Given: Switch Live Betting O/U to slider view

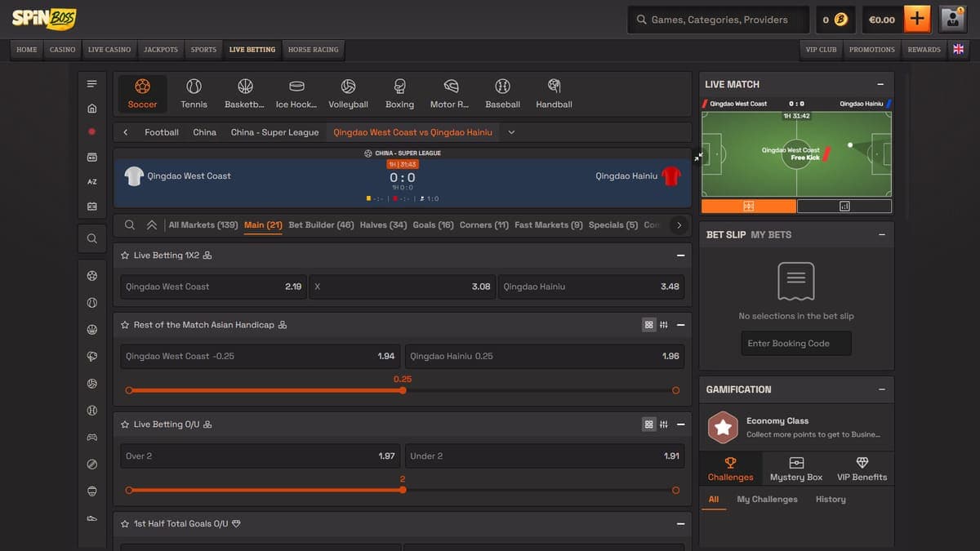Looking at the screenshot, I should coord(664,424).
